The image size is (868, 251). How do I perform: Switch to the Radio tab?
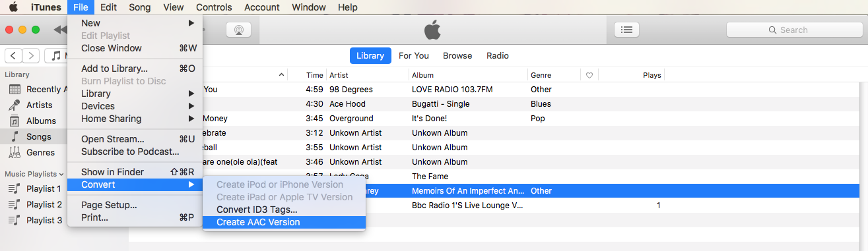click(x=498, y=56)
